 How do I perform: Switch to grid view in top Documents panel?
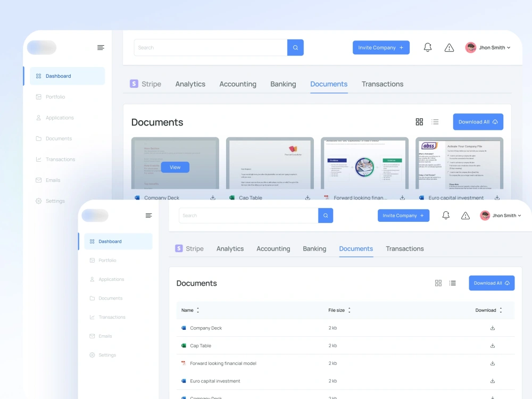click(x=419, y=122)
